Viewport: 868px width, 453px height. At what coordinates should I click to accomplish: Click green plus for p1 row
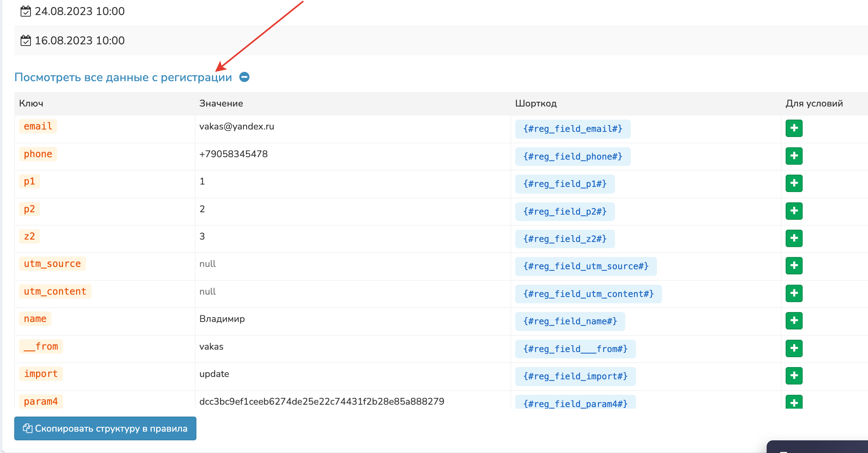tap(794, 183)
